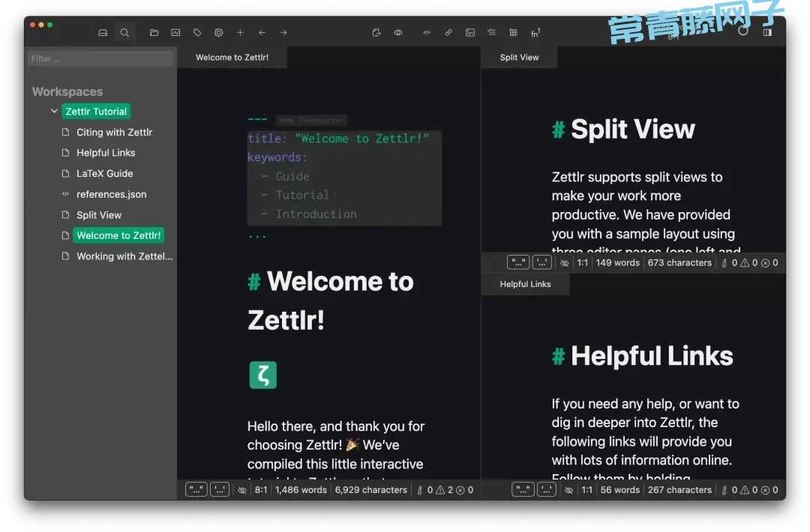This screenshot has height=532, width=810.
Task: Open single-quote menu in the 149 words status bar
Action: coord(542,263)
